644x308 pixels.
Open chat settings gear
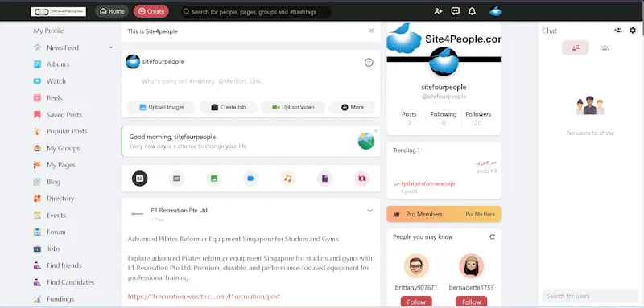click(633, 31)
